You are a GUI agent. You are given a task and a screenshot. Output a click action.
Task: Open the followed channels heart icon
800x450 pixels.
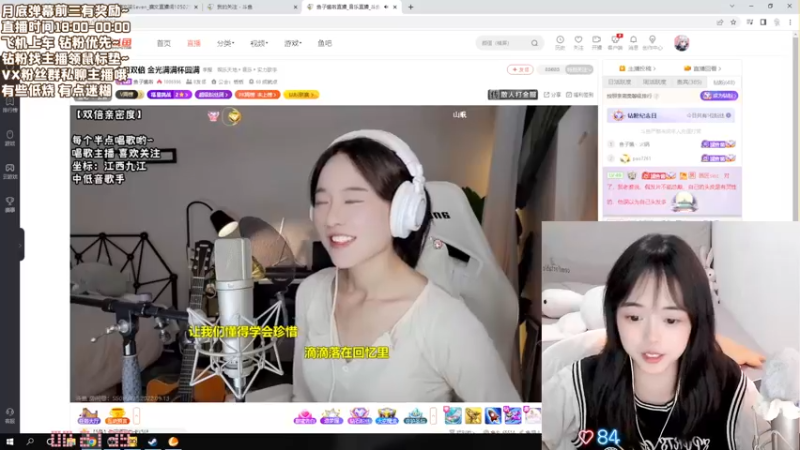tap(578, 42)
